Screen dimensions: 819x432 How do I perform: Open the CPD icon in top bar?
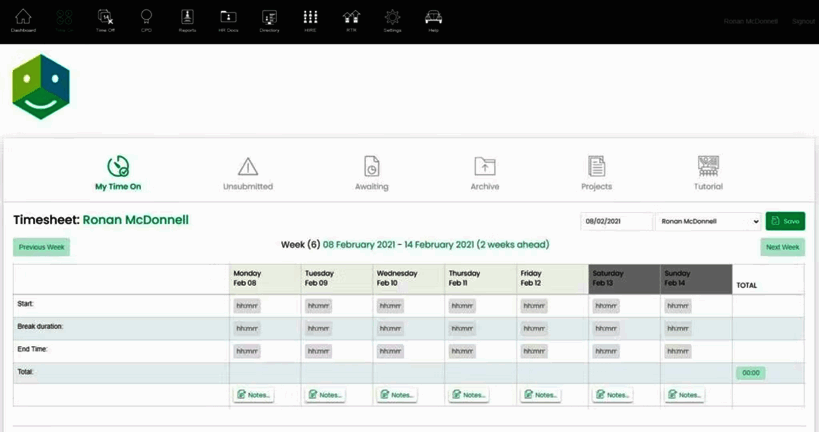point(146,20)
